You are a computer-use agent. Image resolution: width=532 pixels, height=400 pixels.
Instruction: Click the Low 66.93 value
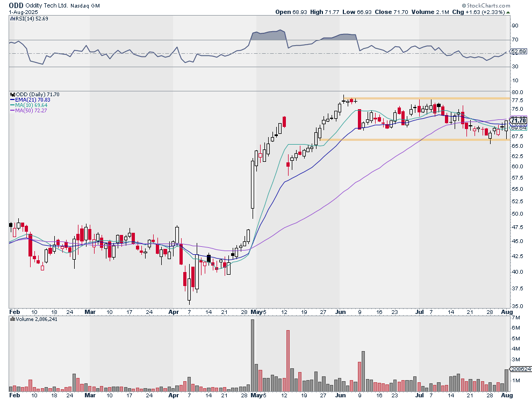click(x=357, y=12)
